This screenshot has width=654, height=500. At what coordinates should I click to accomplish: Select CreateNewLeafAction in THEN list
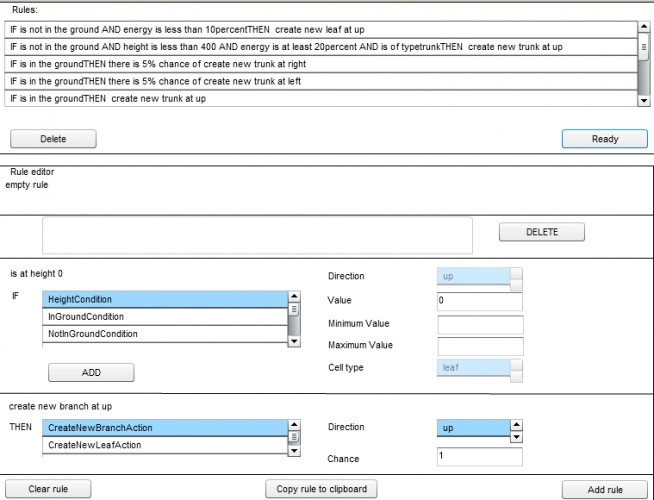pos(165,445)
